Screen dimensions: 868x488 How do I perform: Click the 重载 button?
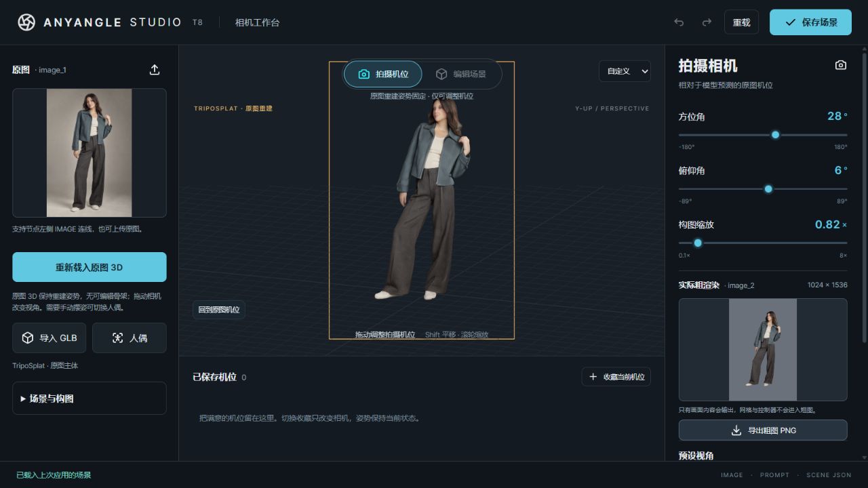(x=741, y=22)
